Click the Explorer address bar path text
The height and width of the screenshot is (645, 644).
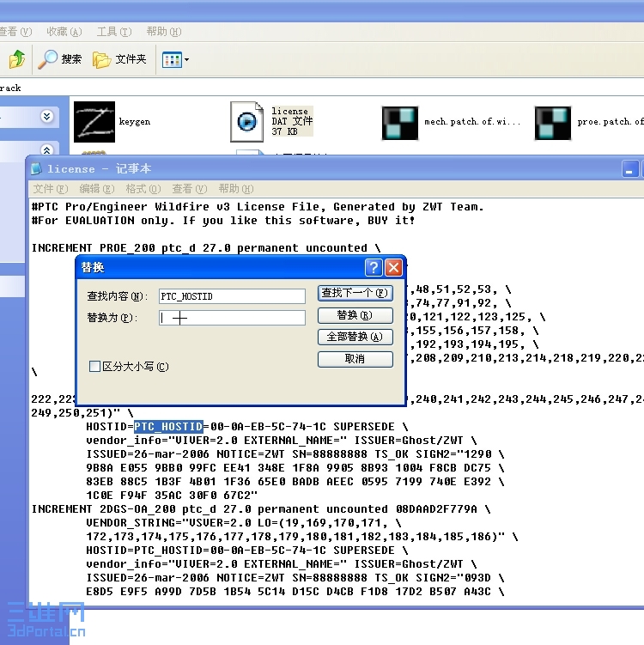10,88
